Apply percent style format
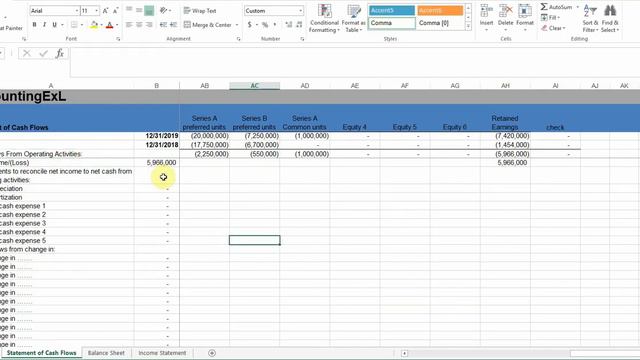The height and width of the screenshot is (360, 640). coord(265,25)
